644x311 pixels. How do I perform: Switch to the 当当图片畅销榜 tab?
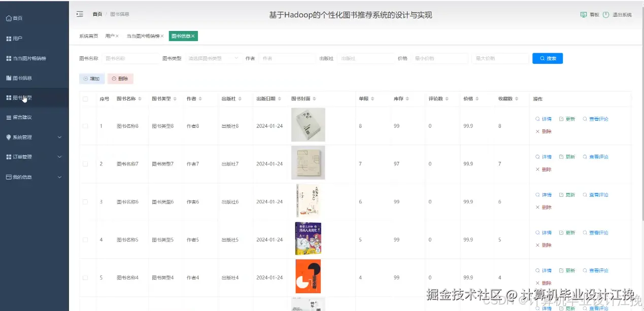[143, 36]
